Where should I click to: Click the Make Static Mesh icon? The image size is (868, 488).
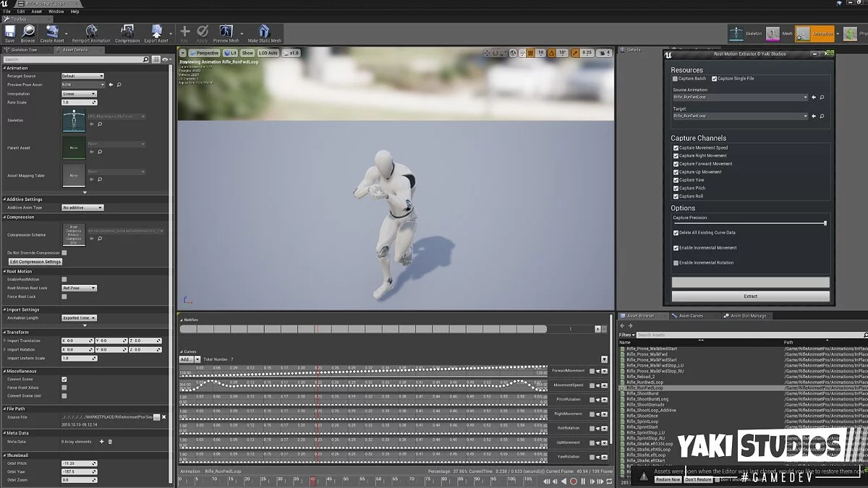(x=264, y=32)
